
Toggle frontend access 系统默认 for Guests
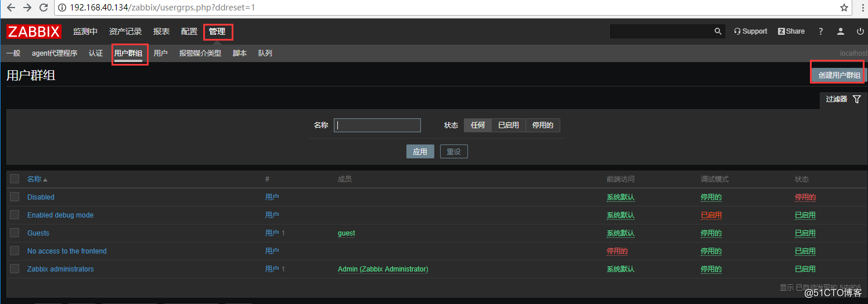tap(621, 233)
